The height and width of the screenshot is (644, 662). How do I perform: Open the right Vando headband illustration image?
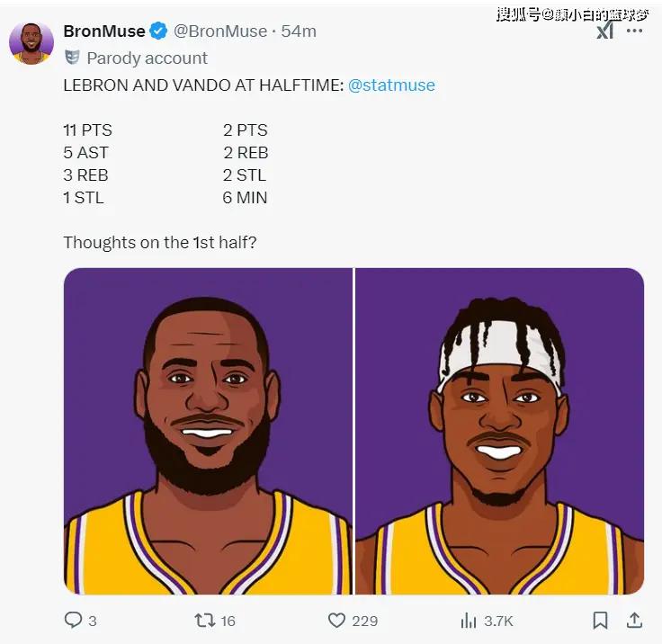point(500,431)
